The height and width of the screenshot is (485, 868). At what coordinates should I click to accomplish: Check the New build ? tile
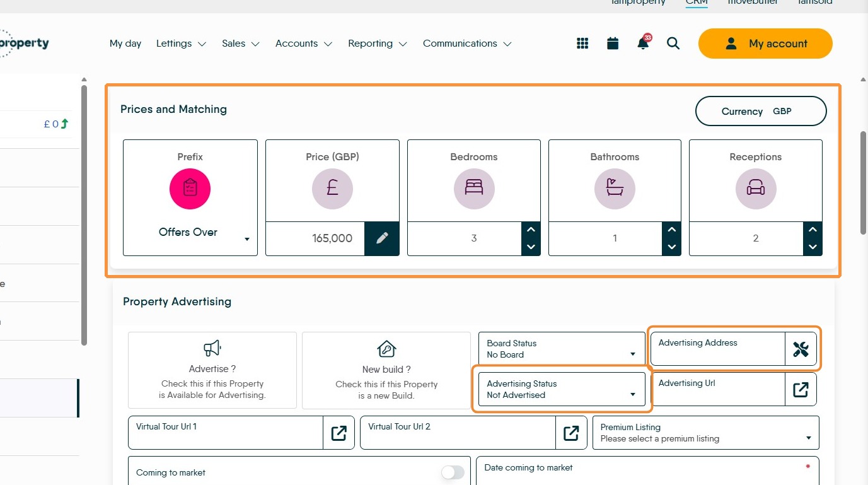pyautogui.click(x=386, y=370)
